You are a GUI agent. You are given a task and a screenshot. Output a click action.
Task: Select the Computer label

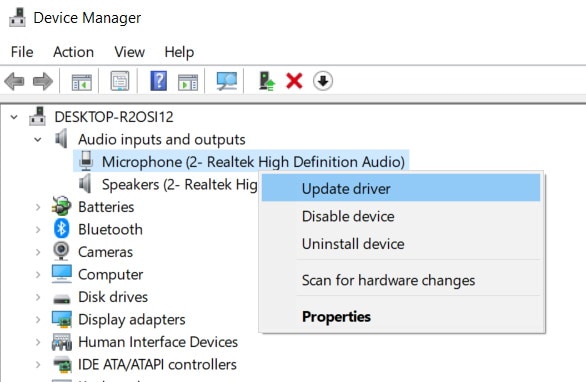(x=111, y=274)
